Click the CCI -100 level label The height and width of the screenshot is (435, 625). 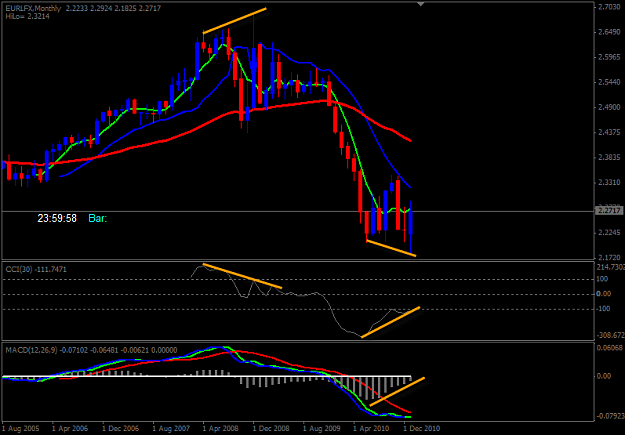tap(604, 309)
